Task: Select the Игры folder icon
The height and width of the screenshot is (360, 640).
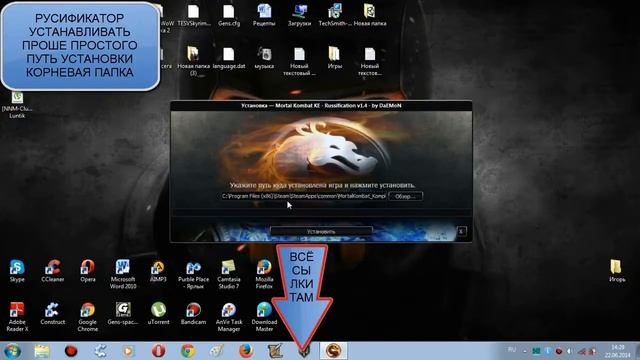Action: coord(335,58)
